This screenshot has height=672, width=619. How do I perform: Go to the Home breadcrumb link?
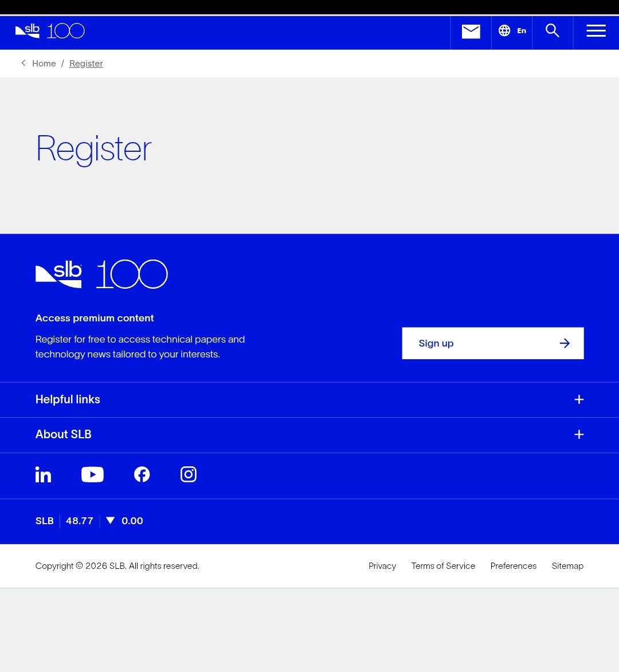[x=44, y=64]
